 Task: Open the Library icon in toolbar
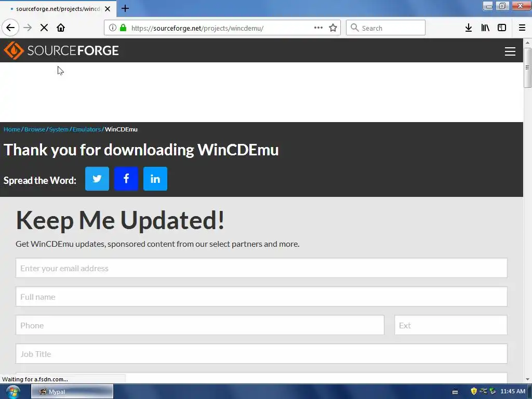click(x=485, y=28)
